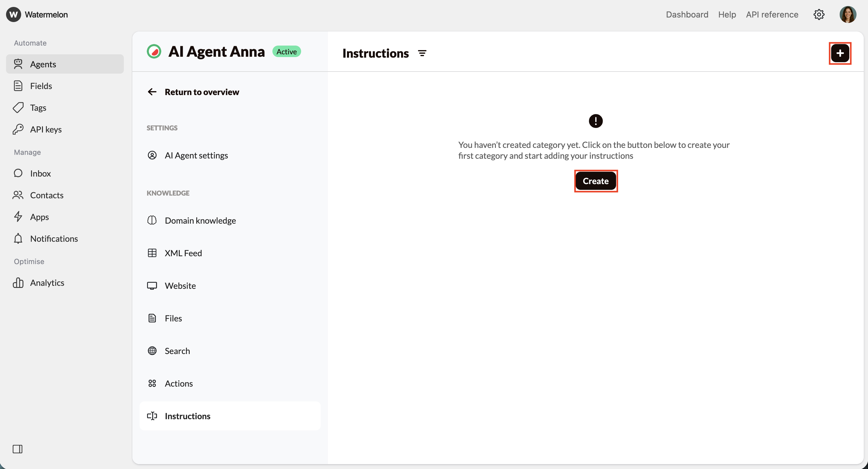Open Domain knowledge section
The width and height of the screenshot is (868, 469).
[200, 221]
